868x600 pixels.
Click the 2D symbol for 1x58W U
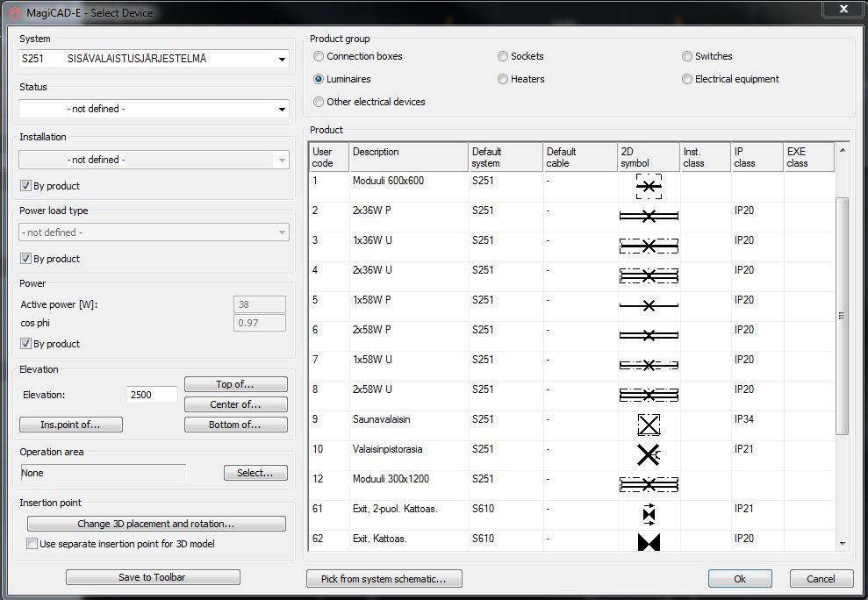click(649, 365)
